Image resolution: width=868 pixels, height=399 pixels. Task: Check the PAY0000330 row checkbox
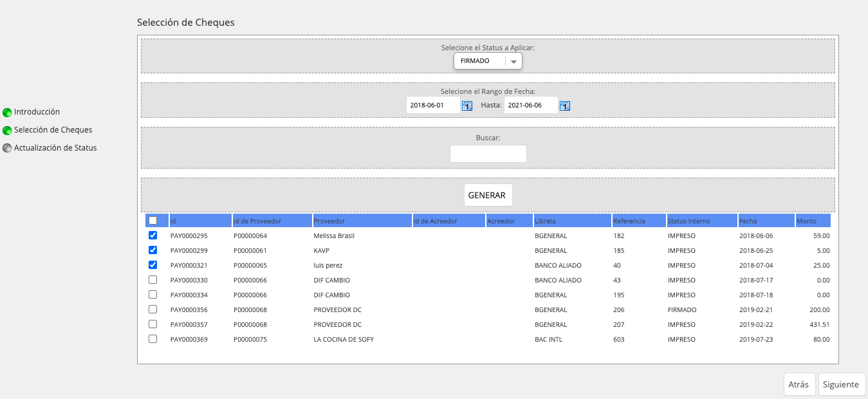[x=152, y=280]
